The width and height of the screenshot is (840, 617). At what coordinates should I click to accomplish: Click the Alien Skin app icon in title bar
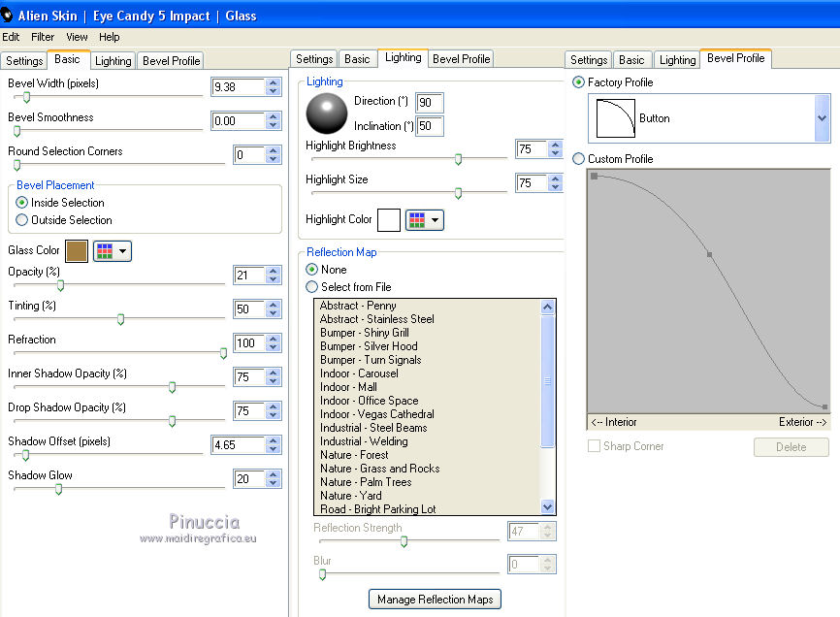point(8,16)
